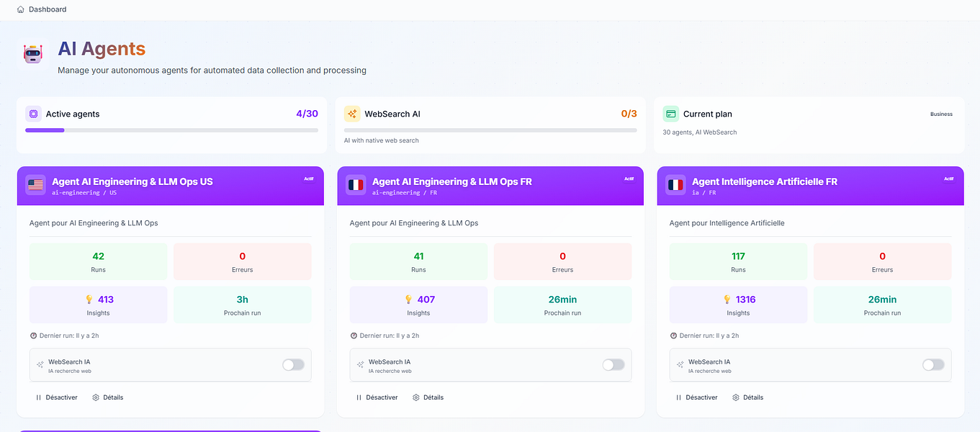
Task: Click the Business plan badge
Action: pyautogui.click(x=941, y=114)
